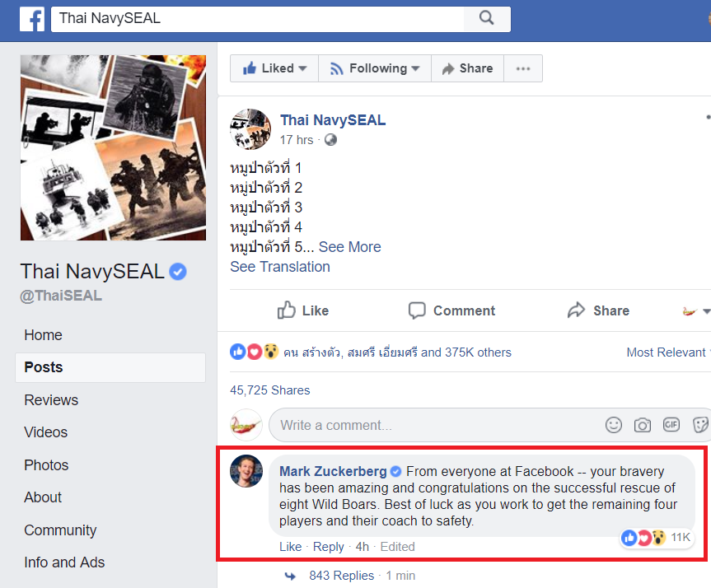Insert a GIF in the comment

pyautogui.click(x=671, y=425)
